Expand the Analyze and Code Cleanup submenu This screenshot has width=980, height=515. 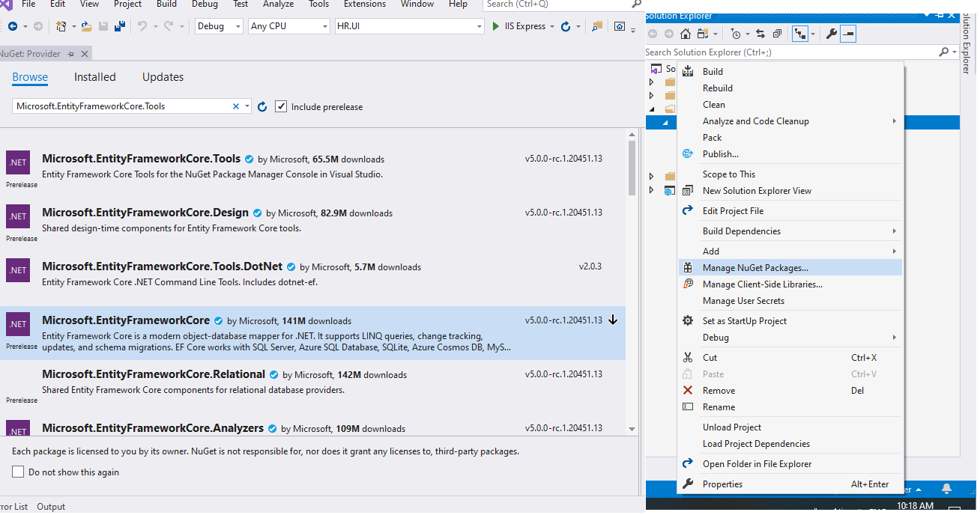click(895, 121)
